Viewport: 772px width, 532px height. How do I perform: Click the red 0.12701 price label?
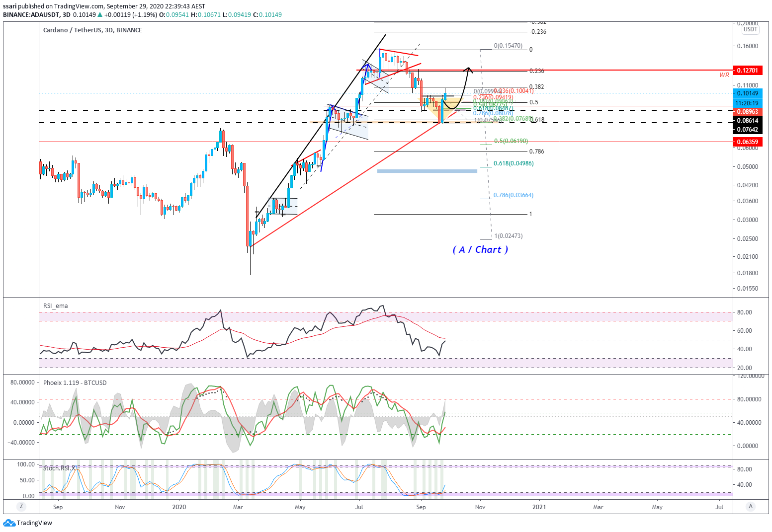[747, 71]
